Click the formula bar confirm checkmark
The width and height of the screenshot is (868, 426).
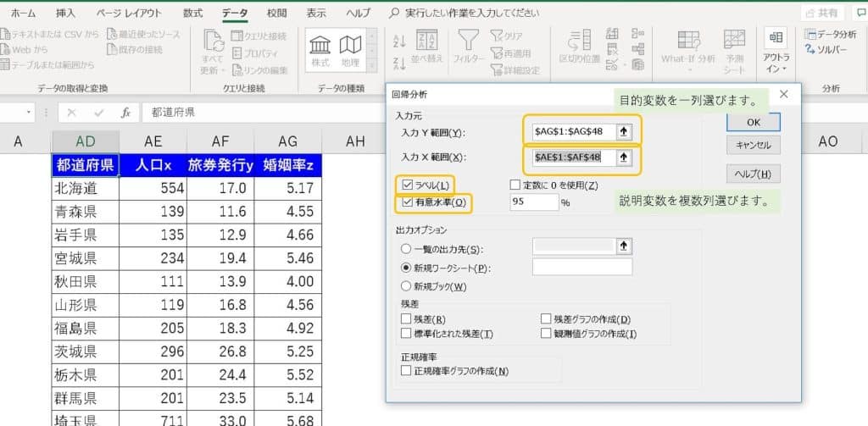tap(99, 113)
